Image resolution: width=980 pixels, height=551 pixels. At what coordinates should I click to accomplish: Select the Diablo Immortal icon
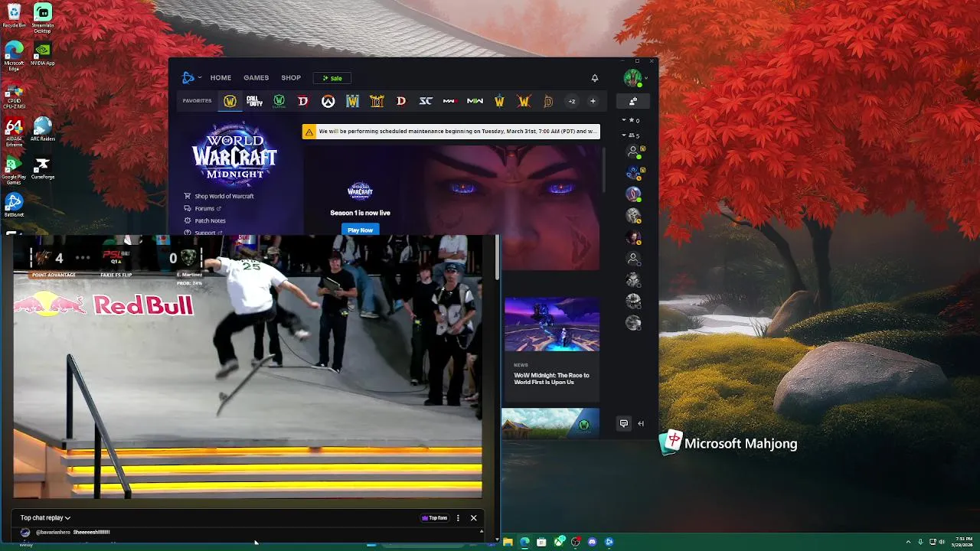click(548, 101)
